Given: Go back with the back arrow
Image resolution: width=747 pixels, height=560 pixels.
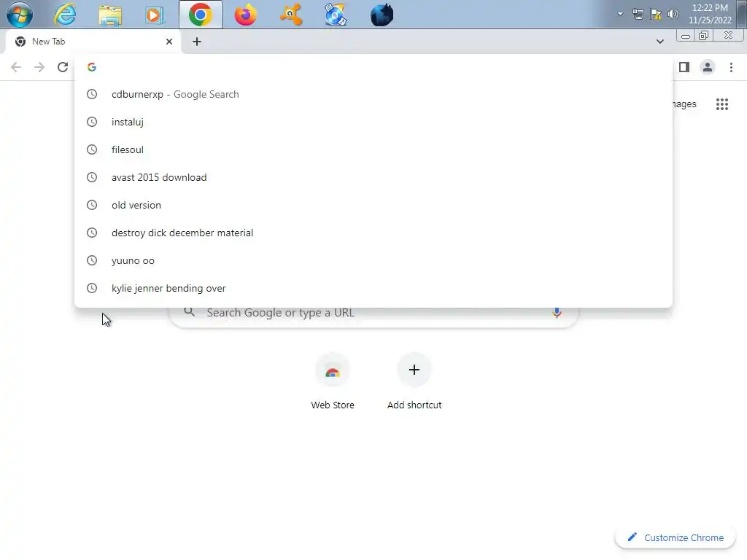Looking at the screenshot, I should pyautogui.click(x=16, y=67).
